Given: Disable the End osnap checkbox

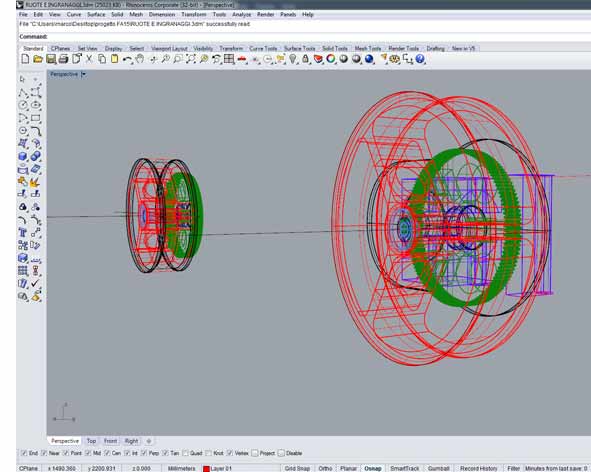Looking at the screenshot, I should click(24, 453).
